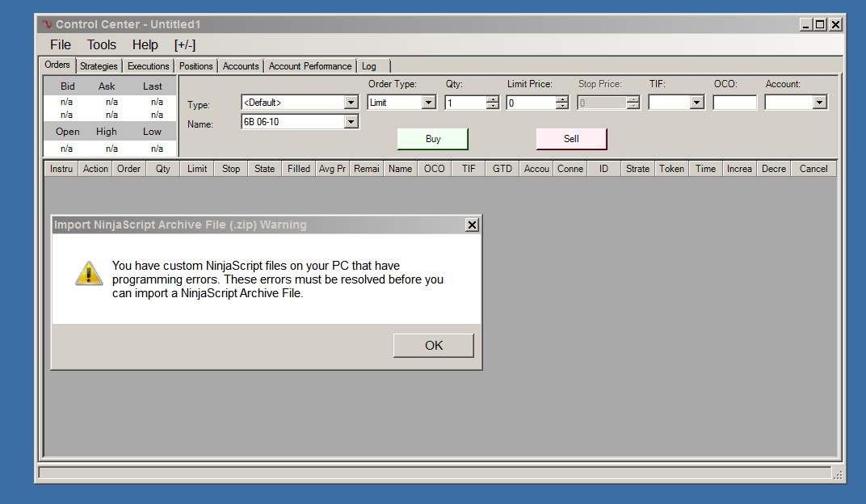
Task: Click the TIF column header in grid
Action: click(x=469, y=169)
